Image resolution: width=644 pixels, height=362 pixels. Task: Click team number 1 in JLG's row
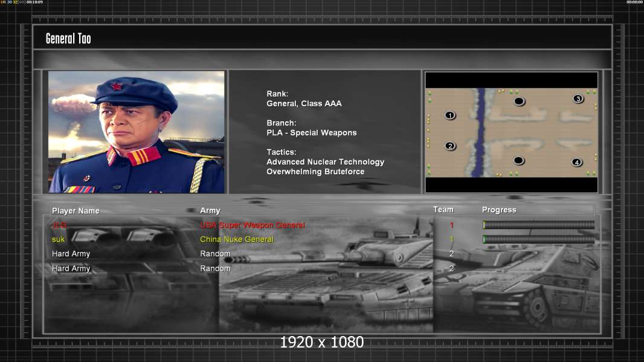pyautogui.click(x=452, y=225)
